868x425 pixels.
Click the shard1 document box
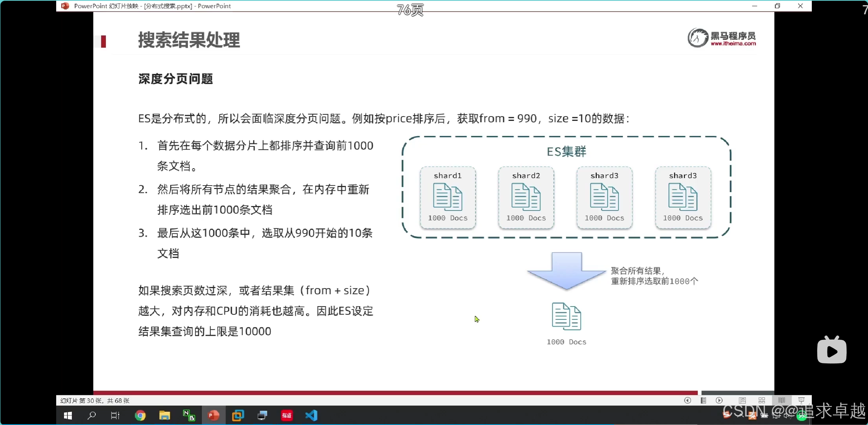pos(447,197)
